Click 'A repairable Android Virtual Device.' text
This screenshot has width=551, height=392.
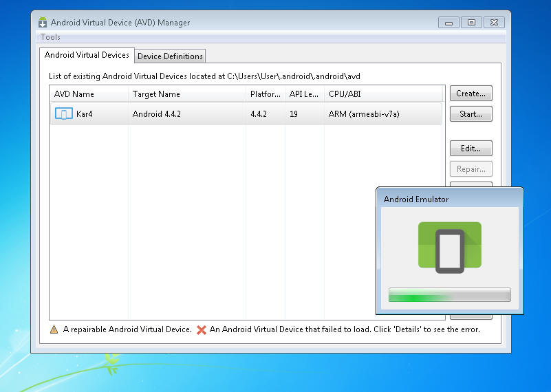[127, 329]
